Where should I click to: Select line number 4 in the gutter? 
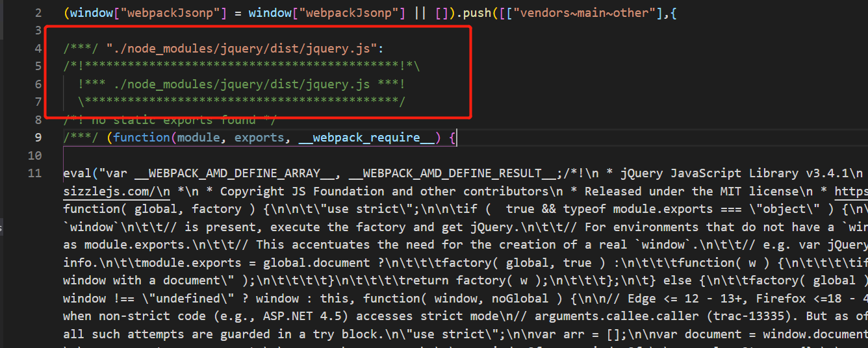pos(38,49)
